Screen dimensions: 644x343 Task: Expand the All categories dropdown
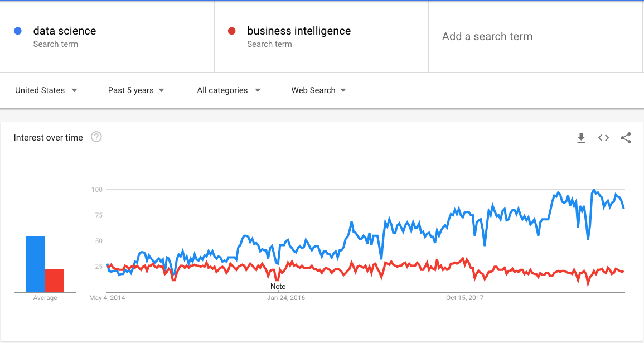point(229,90)
